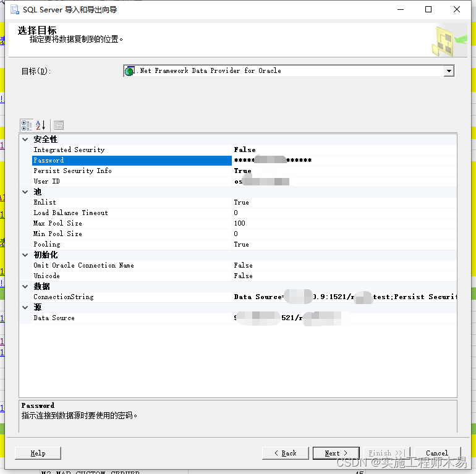476x474 pixels.
Task: Click the Min Pool Size value 0
Action: click(x=344, y=234)
